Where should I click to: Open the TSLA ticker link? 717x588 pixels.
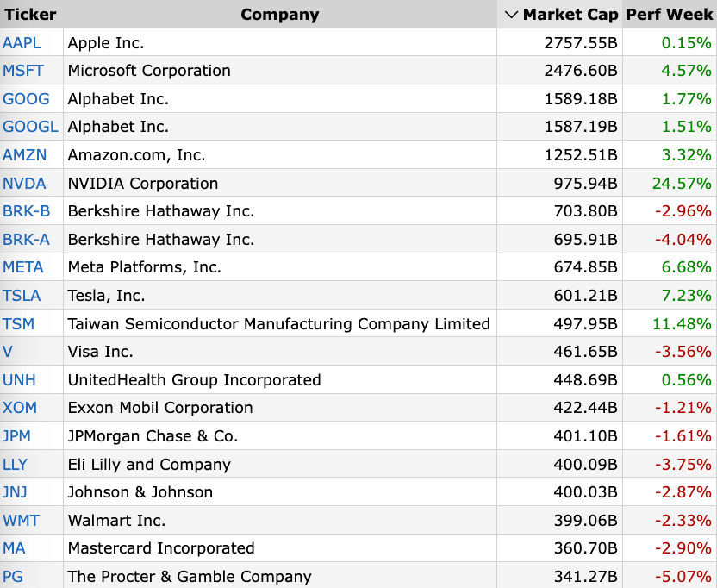(22, 296)
